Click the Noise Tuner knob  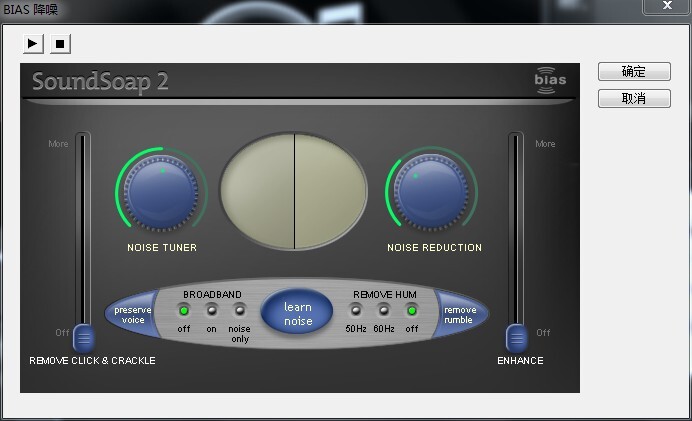[161, 193]
